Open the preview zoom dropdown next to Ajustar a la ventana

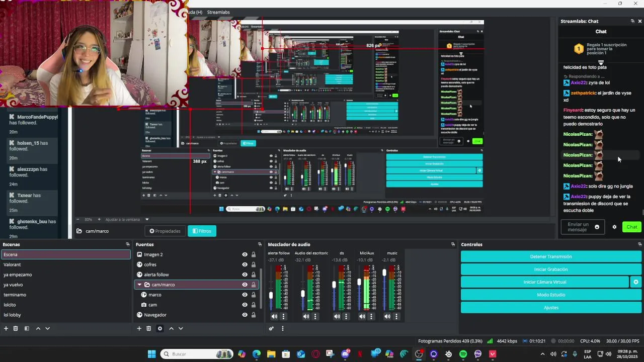click(147, 219)
